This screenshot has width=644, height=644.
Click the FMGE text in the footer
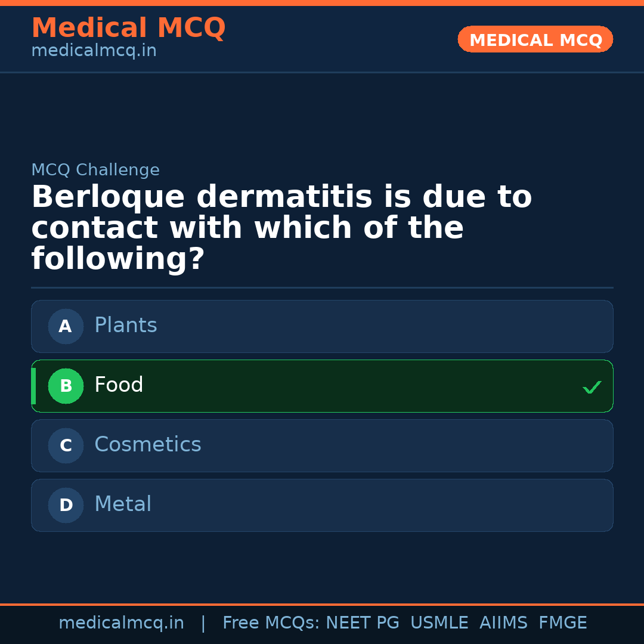click(562, 623)
